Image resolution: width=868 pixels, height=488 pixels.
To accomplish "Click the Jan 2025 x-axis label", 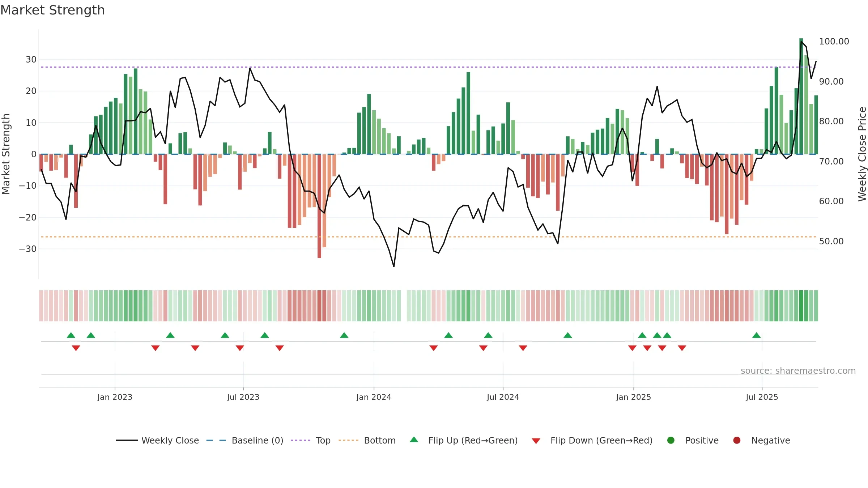I will (x=633, y=397).
